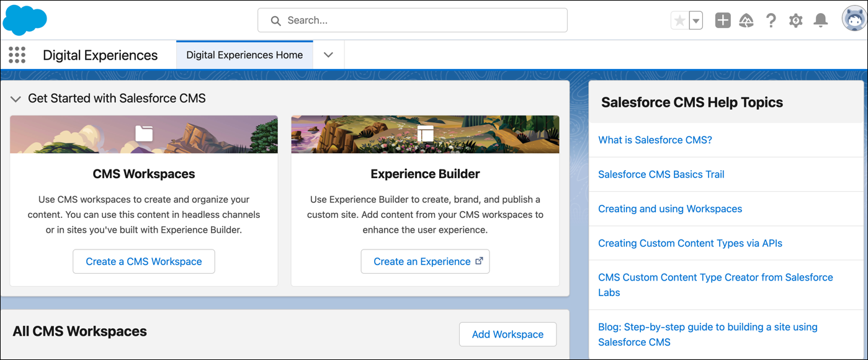Click the Salesforce CMS Help Topics heading
868x360 pixels.
click(692, 102)
